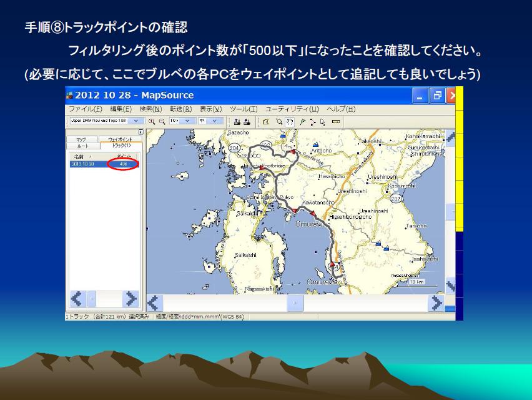Select the hand pan tool
The width and height of the screenshot is (532, 400).
click(x=289, y=121)
